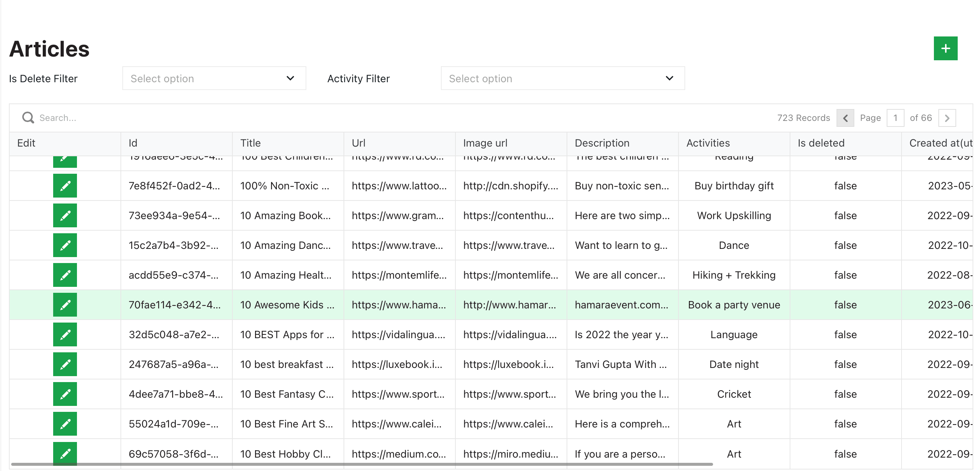
Task: Edit the Cricket article about fantasy sports
Action: (65, 394)
